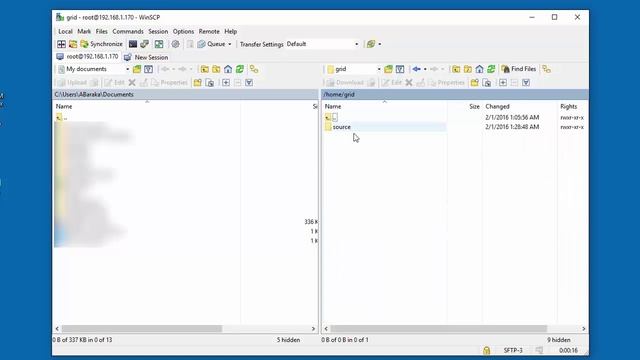640x360 pixels.
Task: Sort remote panel by Size column
Action: point(465,107)
